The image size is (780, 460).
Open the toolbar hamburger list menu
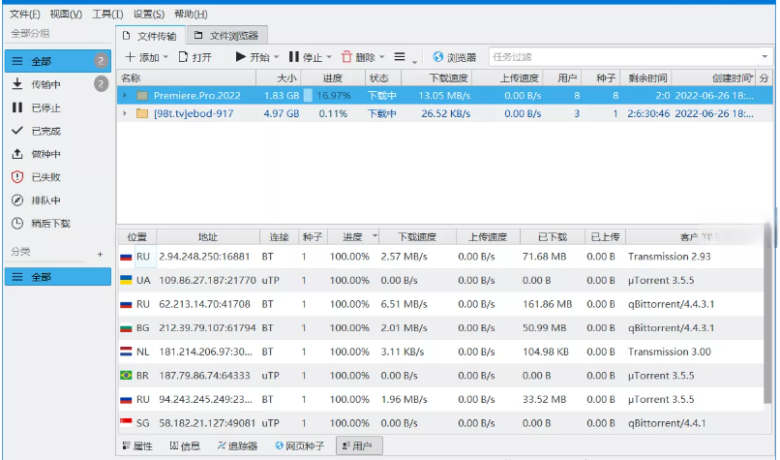tap(399, 57)
